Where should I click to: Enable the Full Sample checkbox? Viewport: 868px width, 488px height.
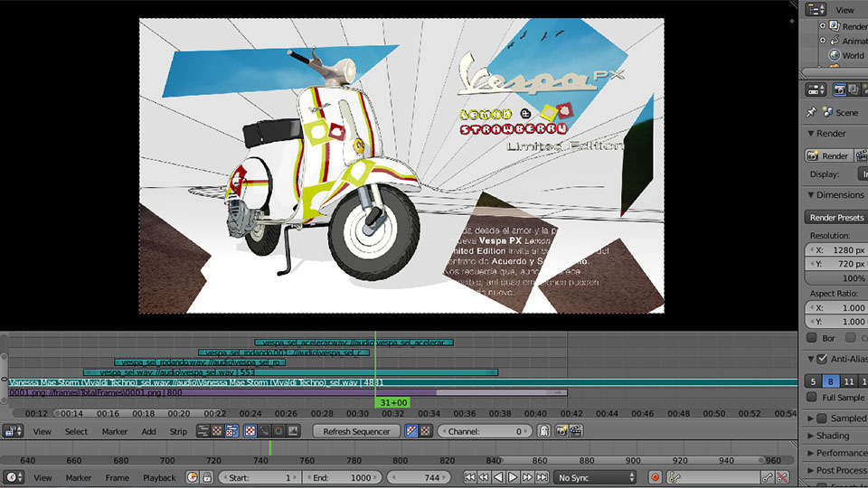click(812, 398)
